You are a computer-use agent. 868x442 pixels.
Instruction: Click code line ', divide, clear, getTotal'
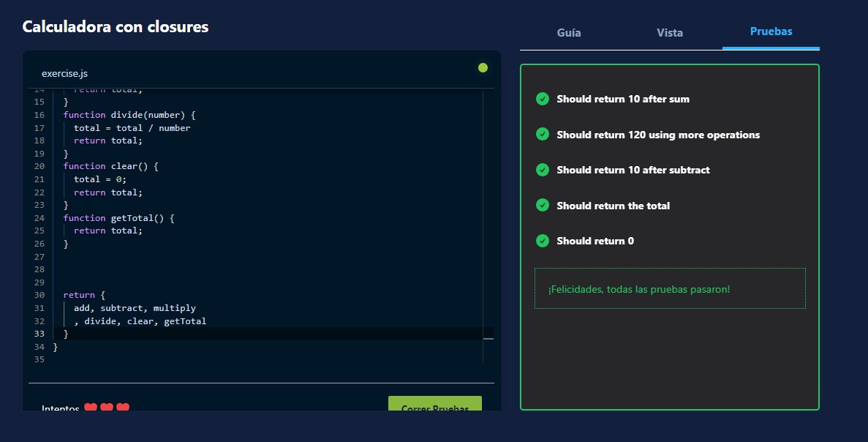pyautogui.click(x=140, y=321)
